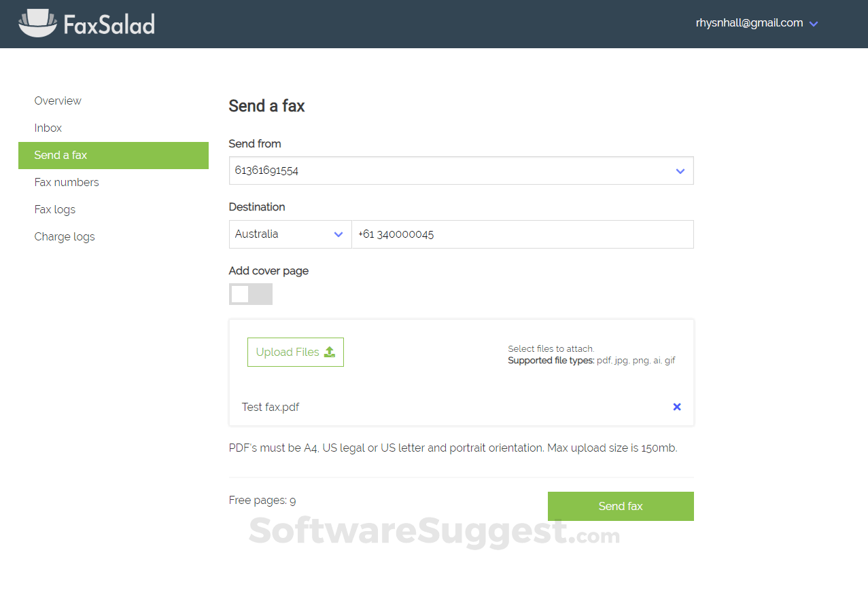Click the Send fax button
Viewport: 868px width, 597px height.
click(620, 506)
